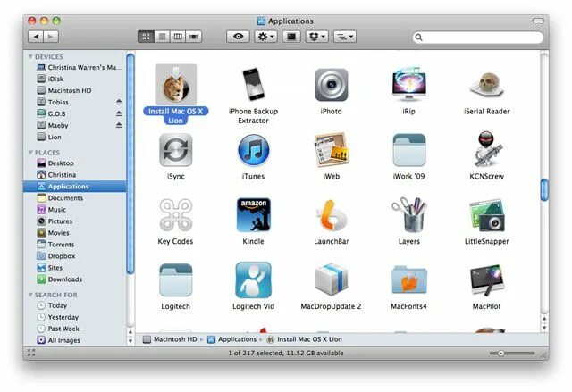Select the iSync app icon
Image resolution: width=572 pixels, height=392 pixels.
click(x=176, y=150)
